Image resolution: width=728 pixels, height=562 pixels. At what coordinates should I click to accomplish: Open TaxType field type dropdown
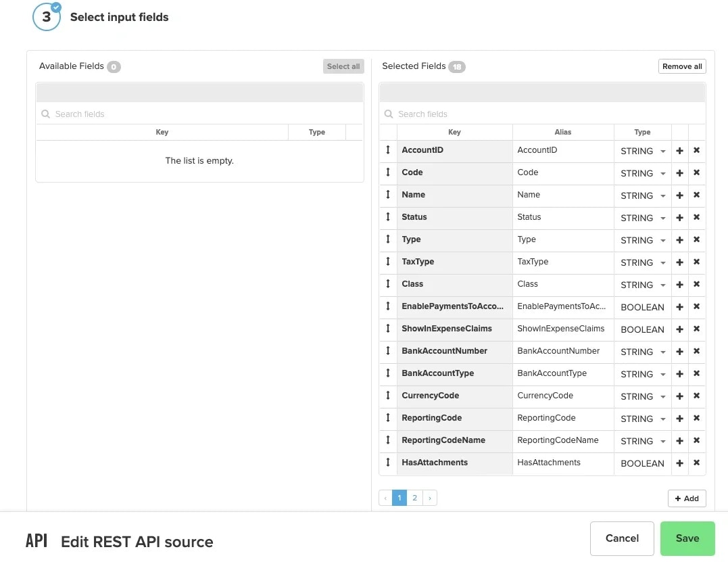(x=643, y=262)
